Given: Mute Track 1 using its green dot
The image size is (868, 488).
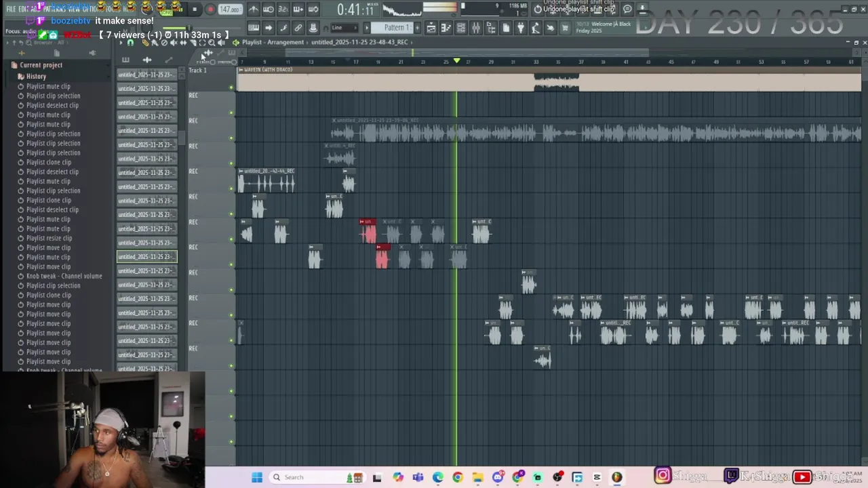Looking at the screenshot, I should pos(231,87).
